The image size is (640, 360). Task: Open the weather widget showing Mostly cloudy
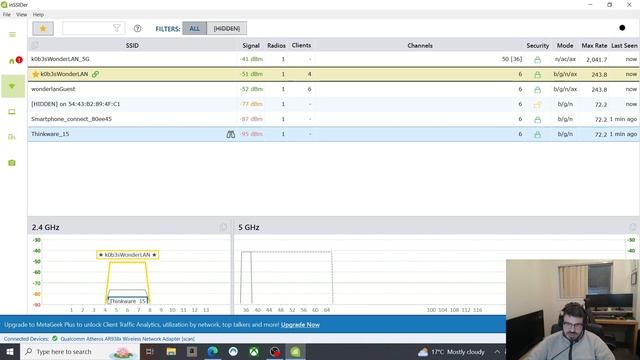point(451,351)
